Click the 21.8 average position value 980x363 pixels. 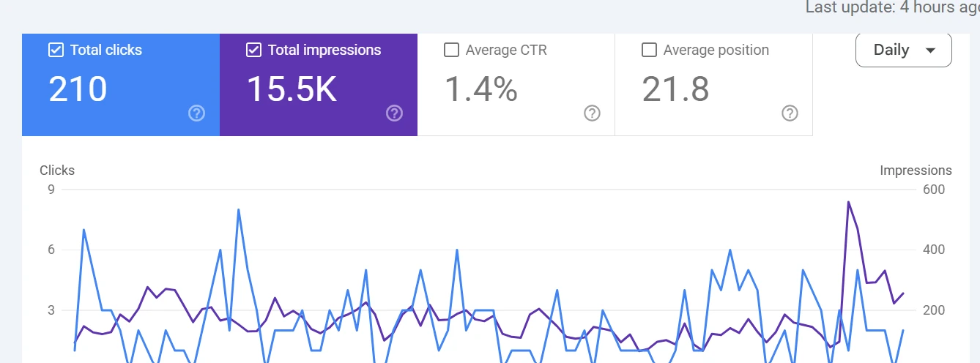click(x=676, y=89)
